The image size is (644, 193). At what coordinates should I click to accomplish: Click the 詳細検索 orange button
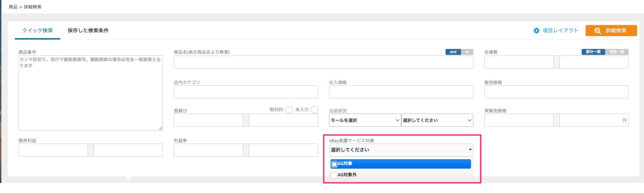[611, 30]
